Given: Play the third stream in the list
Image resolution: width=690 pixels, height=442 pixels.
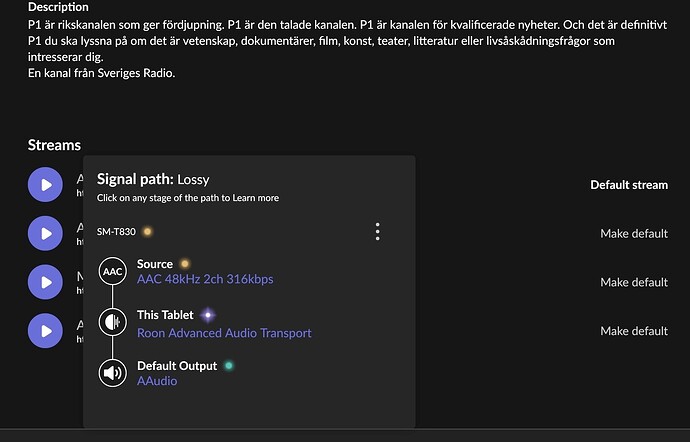Looking at the screenshot, I should 44,282.
